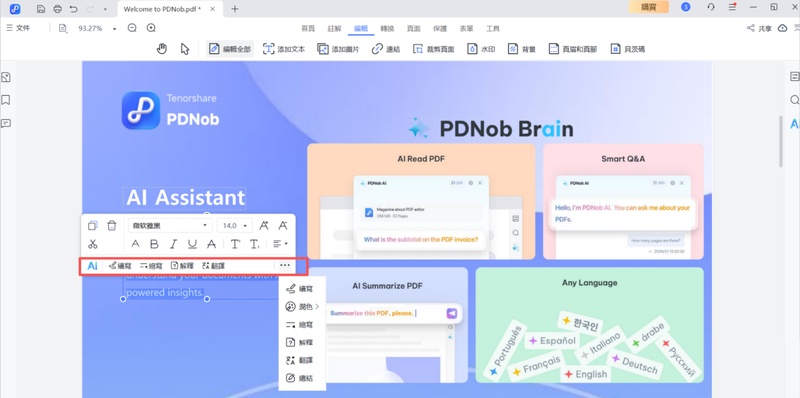Select the 編輯 tab
The image size is (800, 398).
click(x=361, y=29)
